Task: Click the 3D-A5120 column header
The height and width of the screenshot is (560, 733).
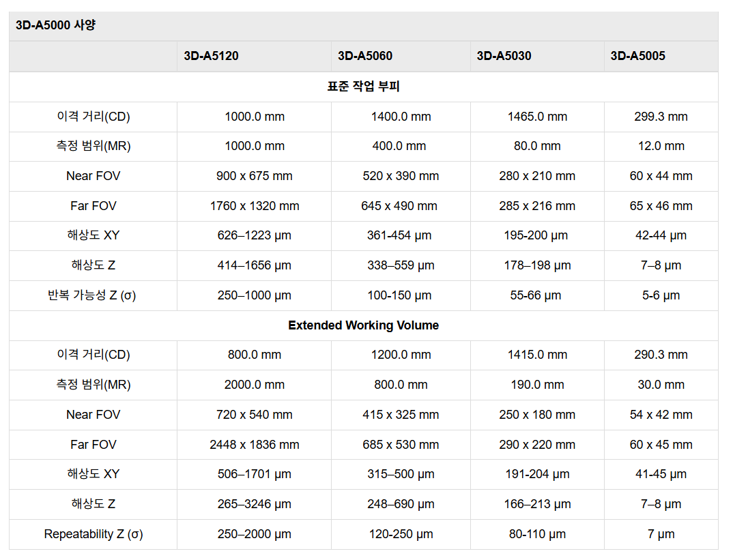Action: click(x=211, y=56)
